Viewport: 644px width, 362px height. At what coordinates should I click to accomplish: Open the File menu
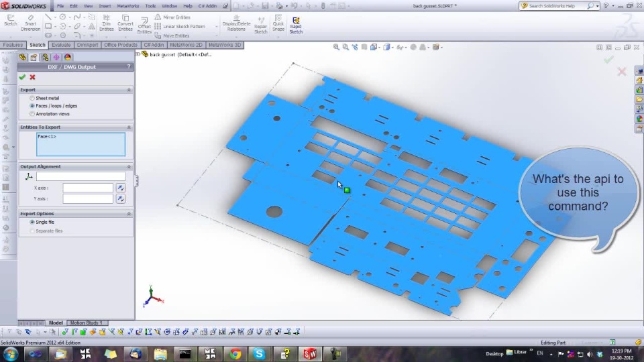[60, 6]
